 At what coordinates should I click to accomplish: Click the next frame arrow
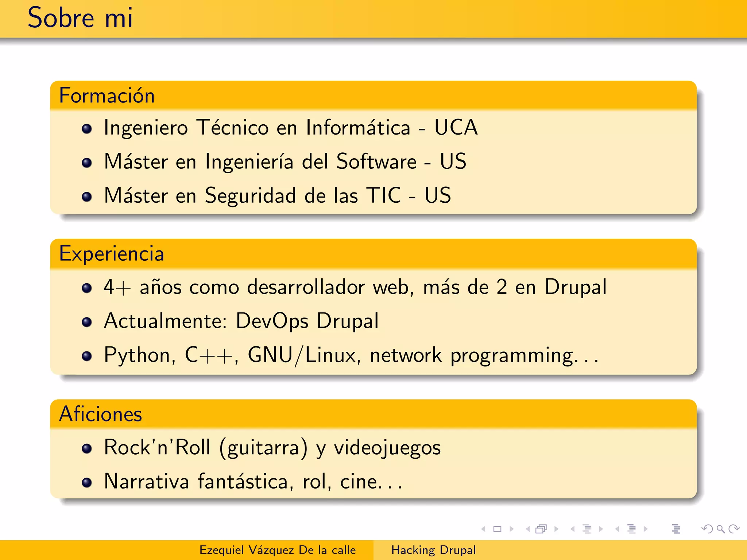[x=556, y=529]
